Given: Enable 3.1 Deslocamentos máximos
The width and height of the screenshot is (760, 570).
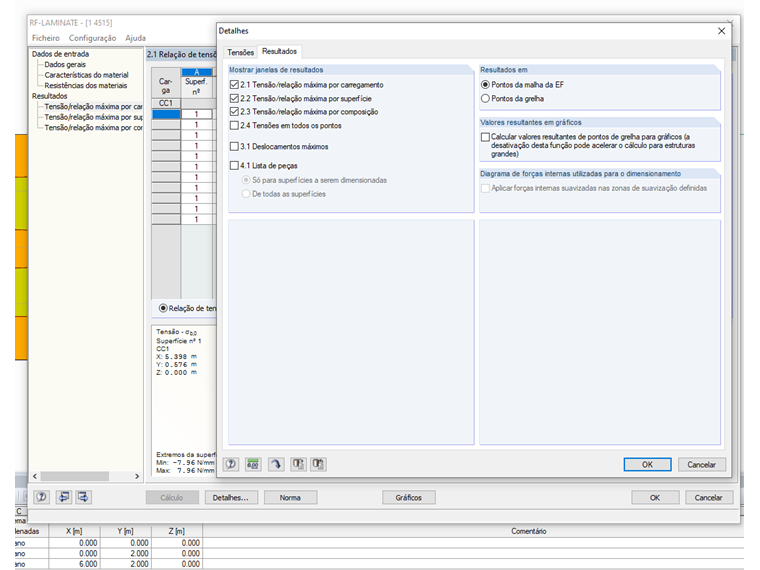Looking at the screenshot, I should [x=234, y=146].
